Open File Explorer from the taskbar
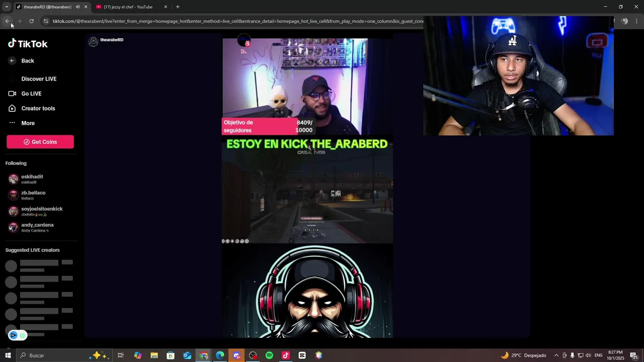Image resolution: width=644 pixels, height=362 pixels. (x=154, y=355)
